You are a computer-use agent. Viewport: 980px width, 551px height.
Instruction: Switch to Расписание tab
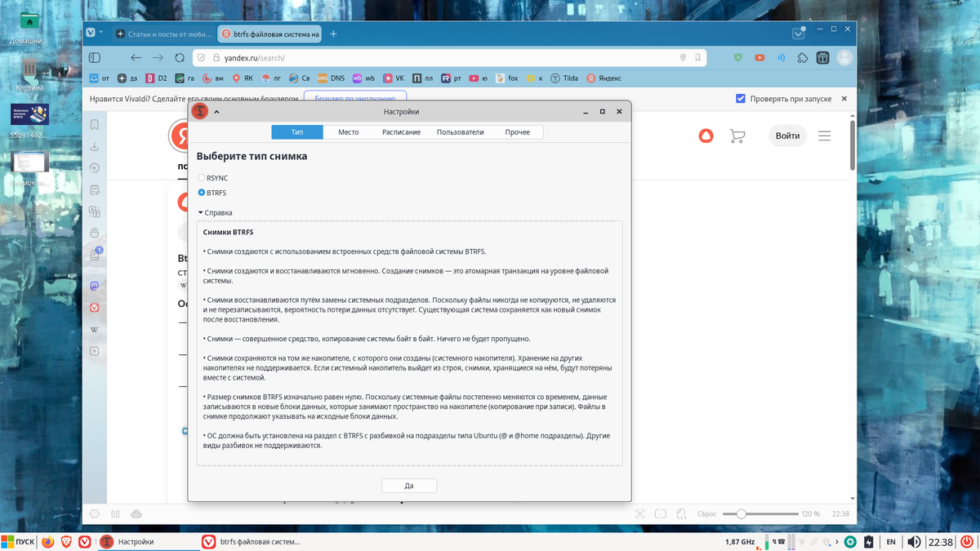401,132
